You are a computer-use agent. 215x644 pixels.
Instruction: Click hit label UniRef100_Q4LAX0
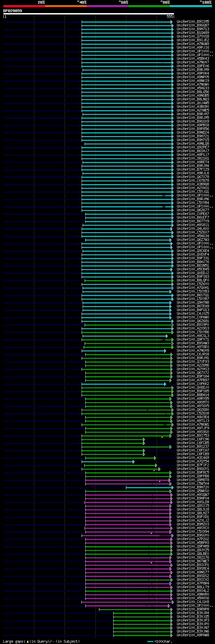coord(193,229)
